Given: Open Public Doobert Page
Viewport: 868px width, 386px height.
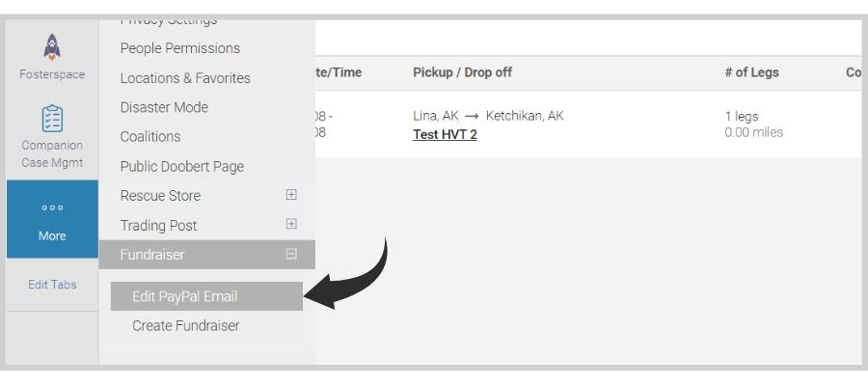Looking at the screenshot, I should coord(181,166).
